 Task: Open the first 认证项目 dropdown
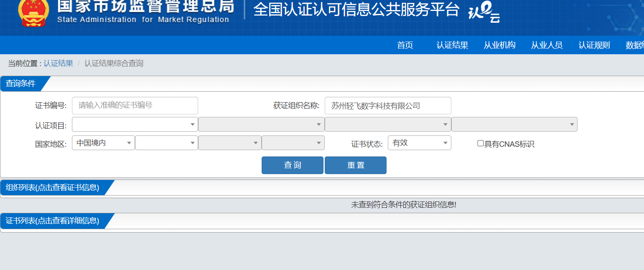pyautogui.click(x=135, y=124)
